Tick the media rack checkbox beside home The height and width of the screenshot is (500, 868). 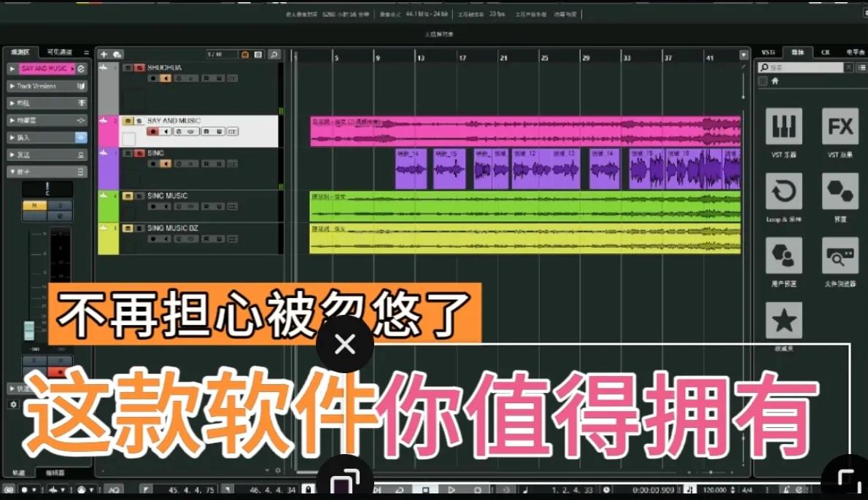point(762,82)
